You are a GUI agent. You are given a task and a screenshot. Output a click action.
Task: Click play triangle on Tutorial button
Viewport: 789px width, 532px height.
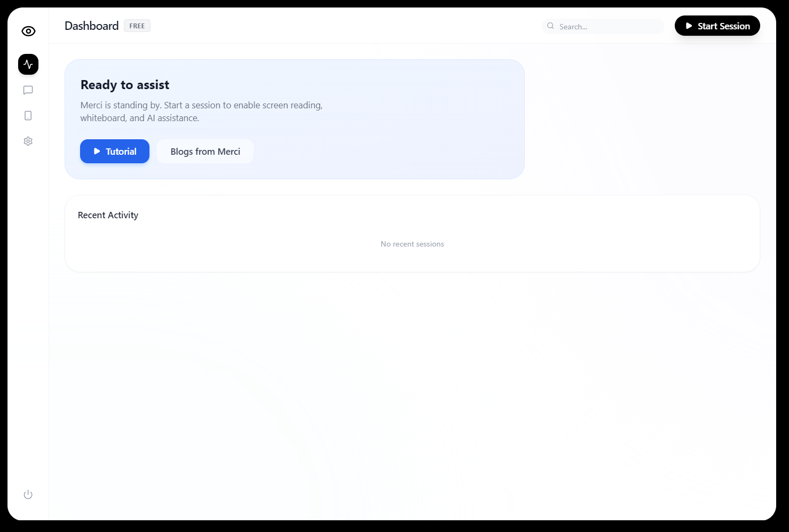[x=97, y=152]
